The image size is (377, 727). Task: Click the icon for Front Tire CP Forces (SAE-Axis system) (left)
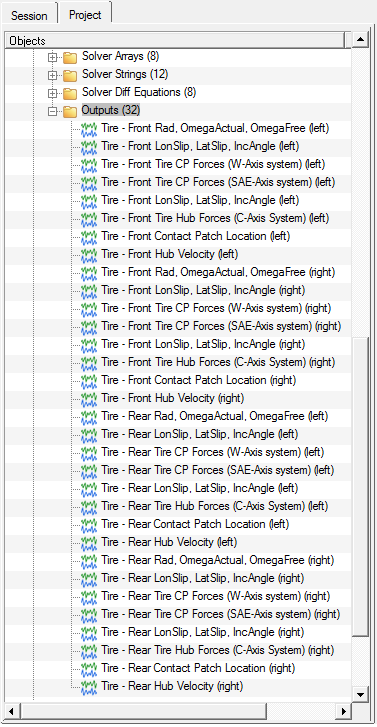pos(89,183)
